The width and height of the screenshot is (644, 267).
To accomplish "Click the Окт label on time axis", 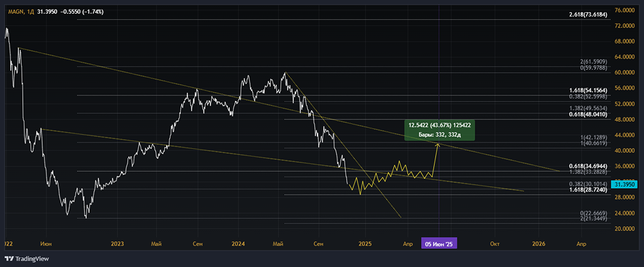I will pyautogui.click(x=494, y=244).
